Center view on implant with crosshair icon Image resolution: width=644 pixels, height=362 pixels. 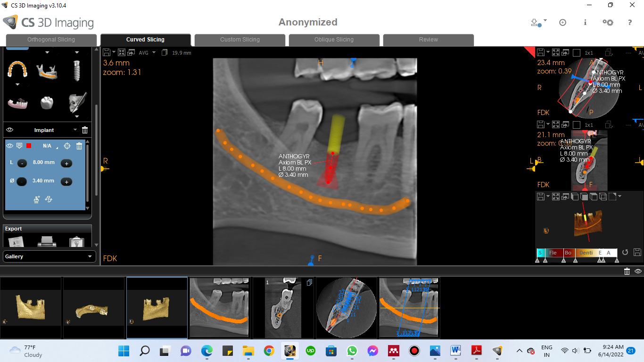(67, 146)
